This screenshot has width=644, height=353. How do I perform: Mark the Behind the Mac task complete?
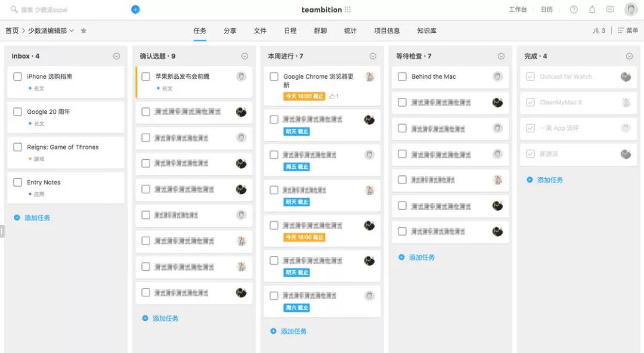402,76
